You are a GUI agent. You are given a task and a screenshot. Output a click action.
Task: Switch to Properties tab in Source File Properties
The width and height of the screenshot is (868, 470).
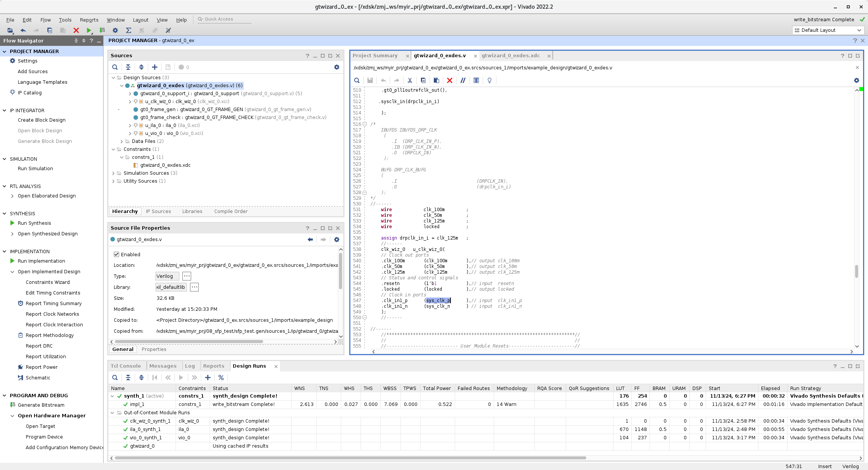click(154, 349)
